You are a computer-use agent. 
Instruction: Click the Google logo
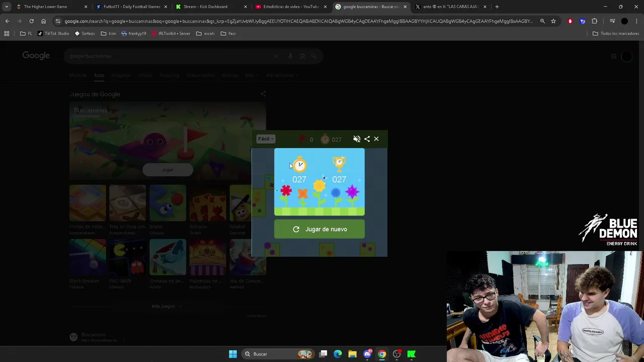click(x=36, y=55)
